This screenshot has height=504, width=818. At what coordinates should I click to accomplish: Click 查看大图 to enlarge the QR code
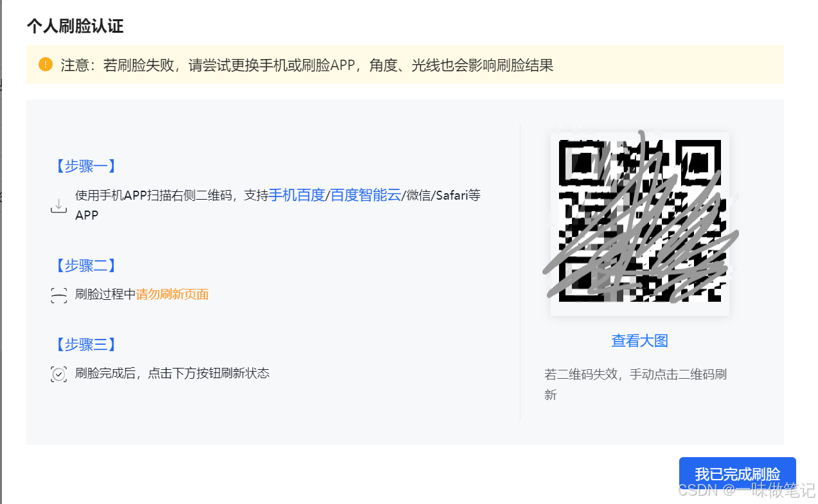(x=639, y=341)
